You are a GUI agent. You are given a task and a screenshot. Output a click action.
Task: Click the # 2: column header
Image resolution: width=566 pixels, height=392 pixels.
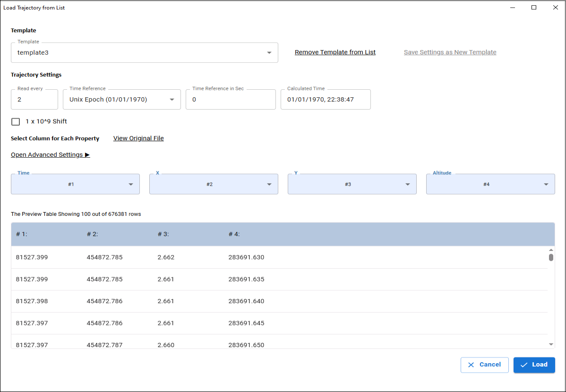pyautogui.click(x=93, y=234)
